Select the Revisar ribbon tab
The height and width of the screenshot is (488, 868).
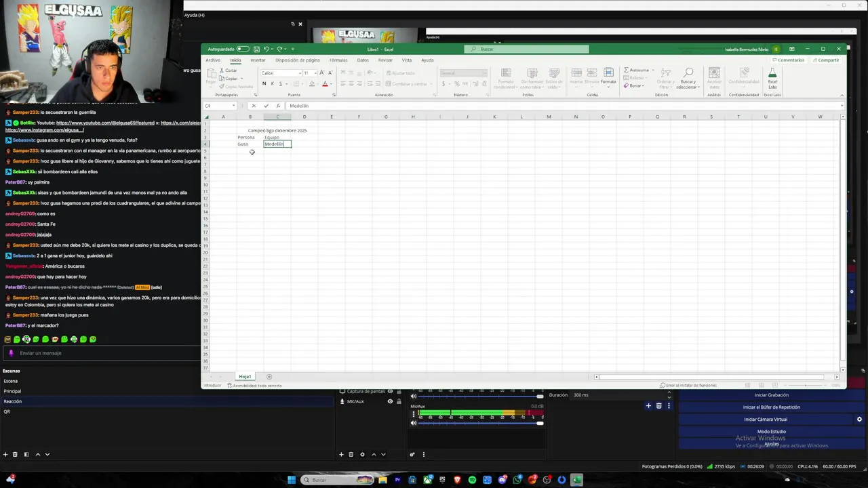click(x=385, y=60)
